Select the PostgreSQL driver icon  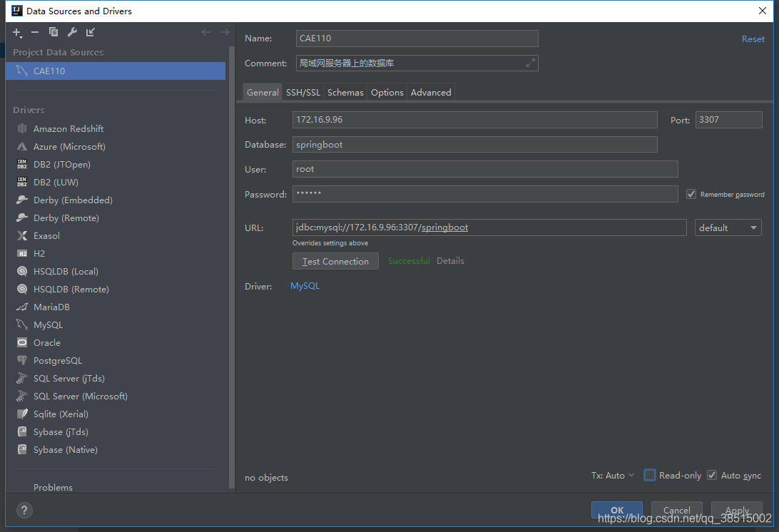click(22, 361)
